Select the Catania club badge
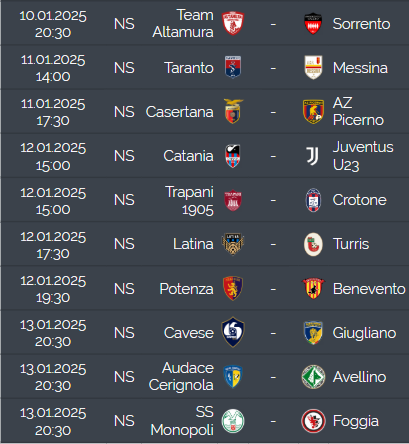The image size is (409, 444). (233, 156)
